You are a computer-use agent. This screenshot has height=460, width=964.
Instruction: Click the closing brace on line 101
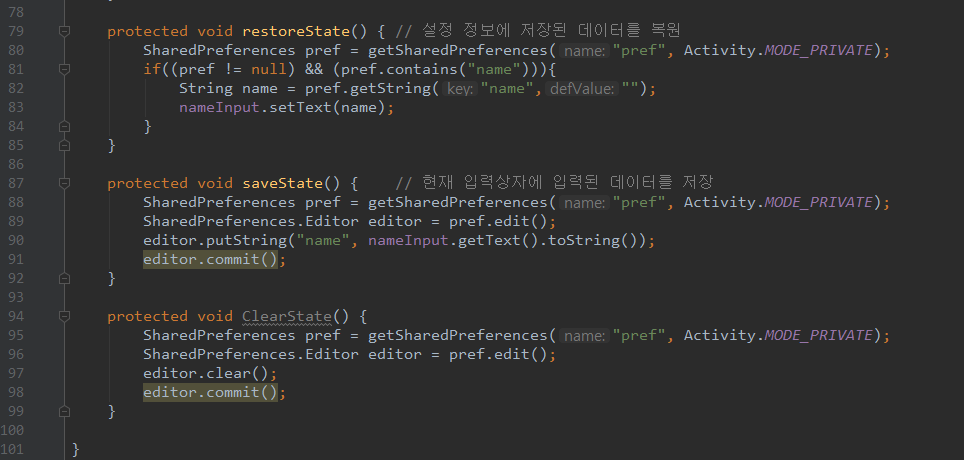[76, 449]
